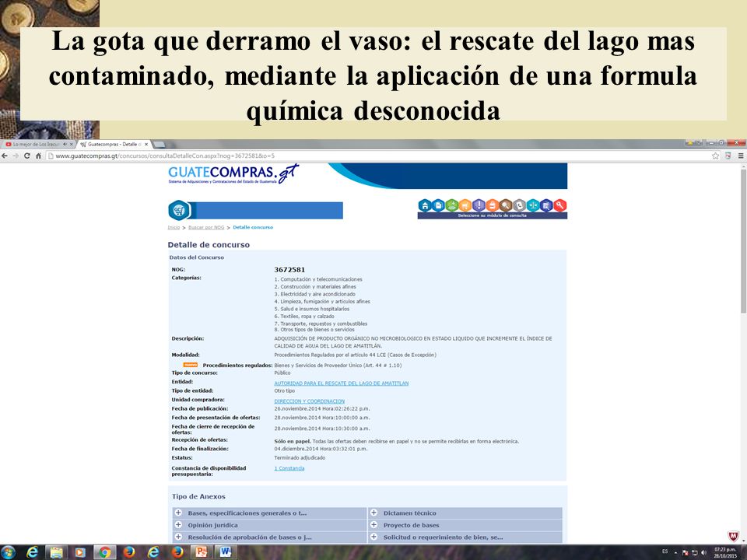Click the McAfee shield badge on the page
Image resolution: width=747 pixels, height=560 pixels.
734,536
